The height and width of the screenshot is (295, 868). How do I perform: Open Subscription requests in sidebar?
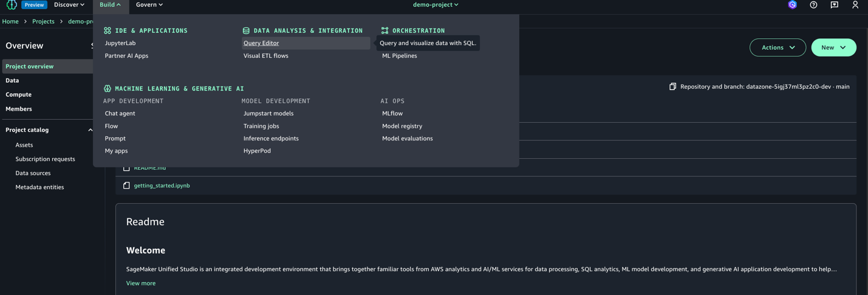pyautogui.click(x=45, y=159)
